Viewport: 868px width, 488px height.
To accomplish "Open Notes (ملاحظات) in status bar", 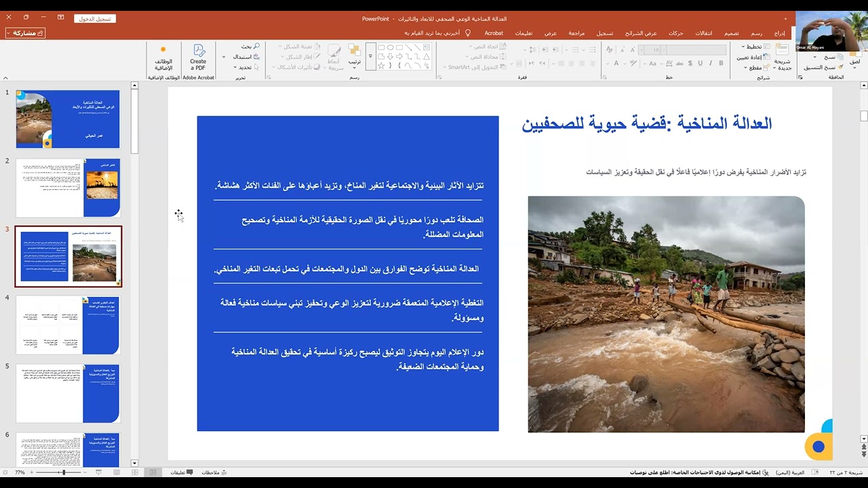I will pyautogui.click(x=214, y=472).
